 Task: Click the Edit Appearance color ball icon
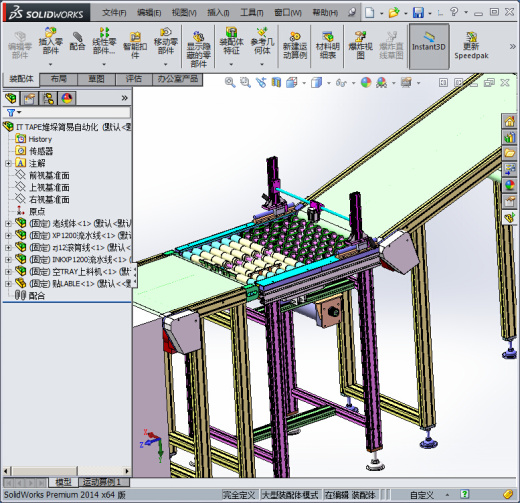click(x=366, y=82)
